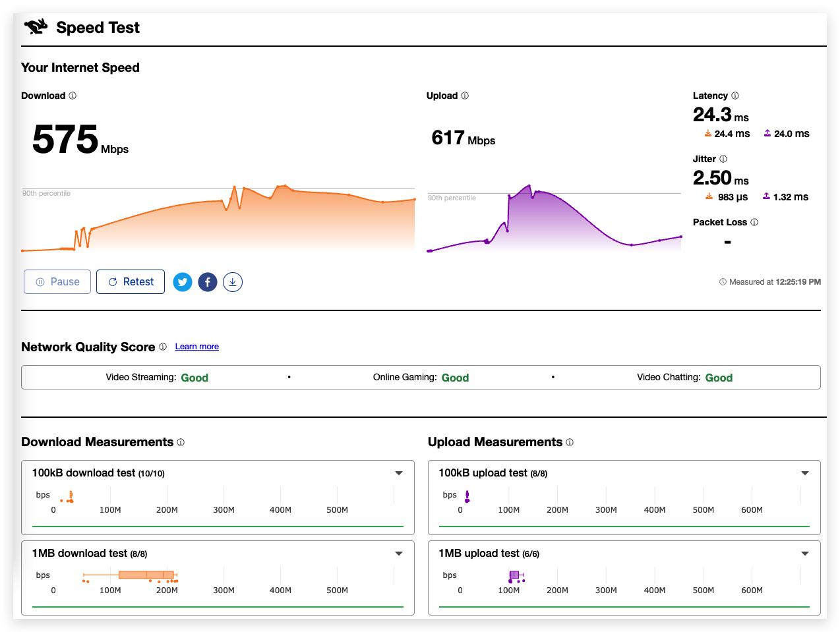Screen dimensions: 840x632
Task: Click the Download info icon
Action: tap(73, 96)
